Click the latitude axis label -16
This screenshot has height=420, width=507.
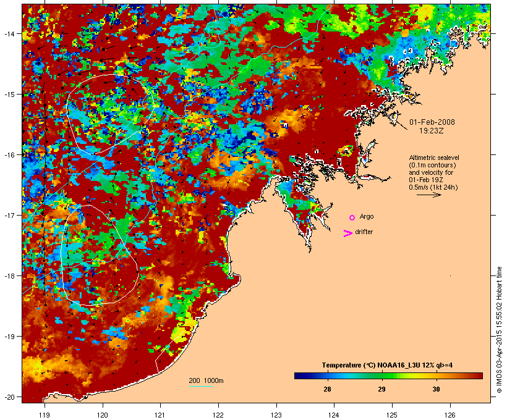click(9, 155)
